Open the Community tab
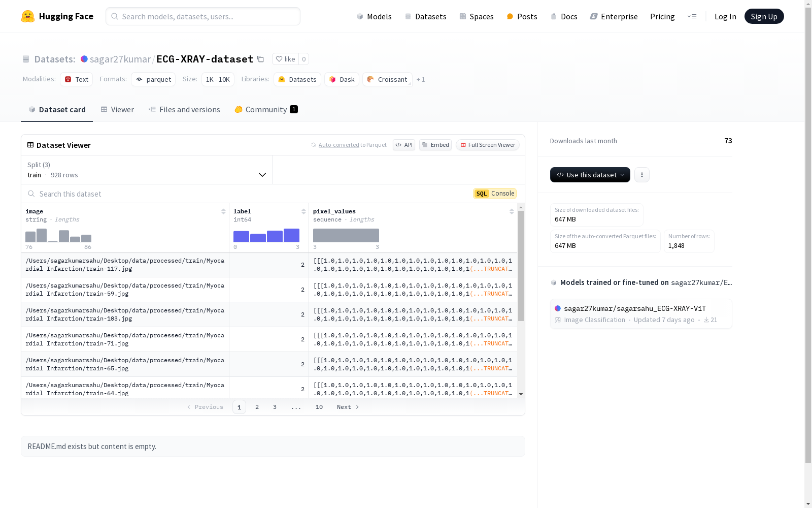Image resolution: width=812 pixels, height=508 pixels. coord(266,110)
